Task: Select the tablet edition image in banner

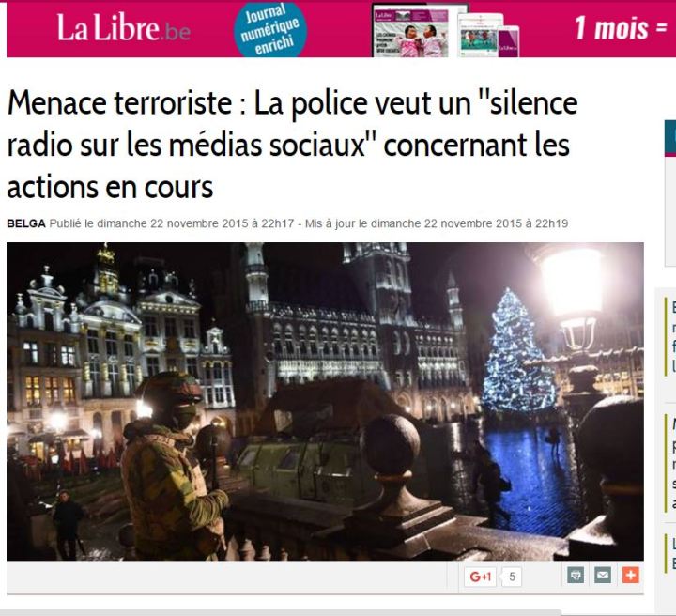Action: [480, 36]
